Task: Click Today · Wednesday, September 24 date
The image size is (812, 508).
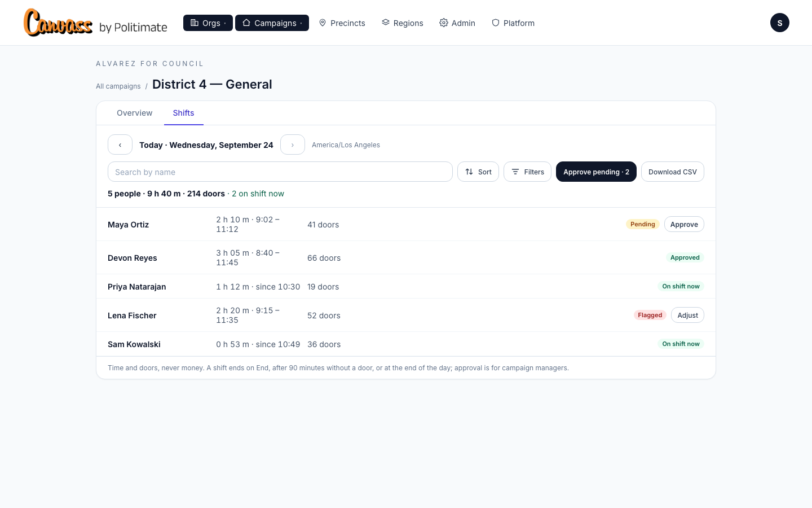Action: coord(206,145)
